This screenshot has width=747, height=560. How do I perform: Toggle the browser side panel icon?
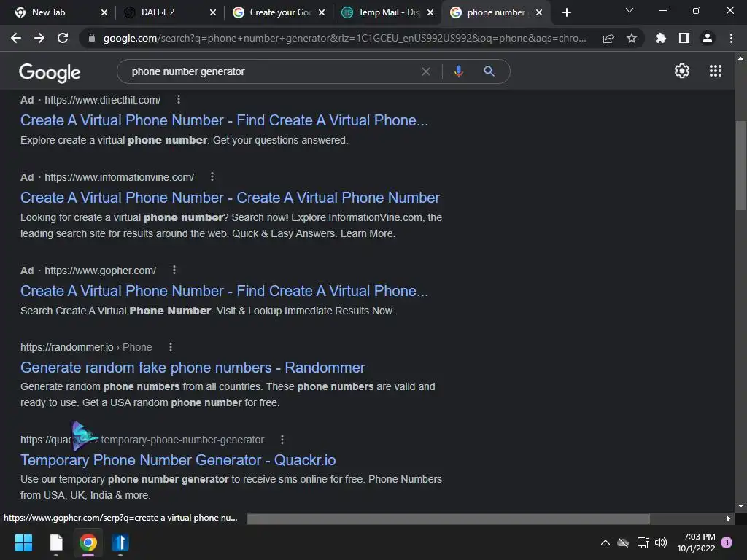pos(684,38)
